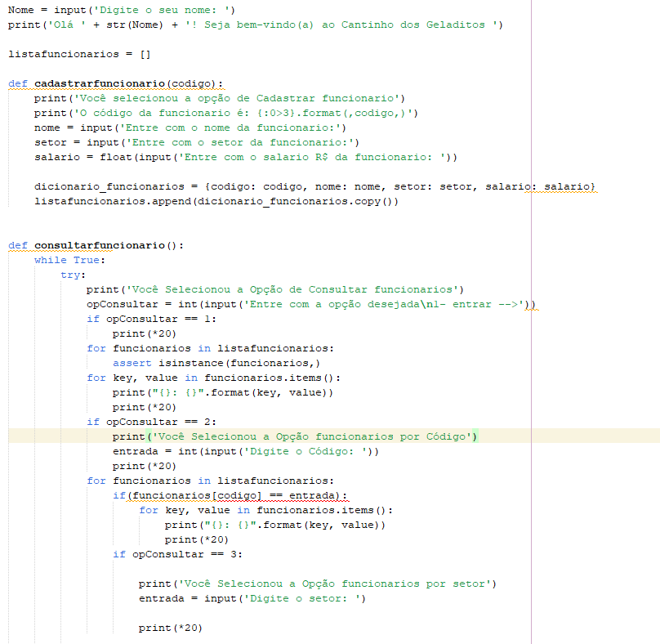Click the line "setor = input('Entre com o setor...')"
The image size is (660, 644).
click(x=197, y=143)
